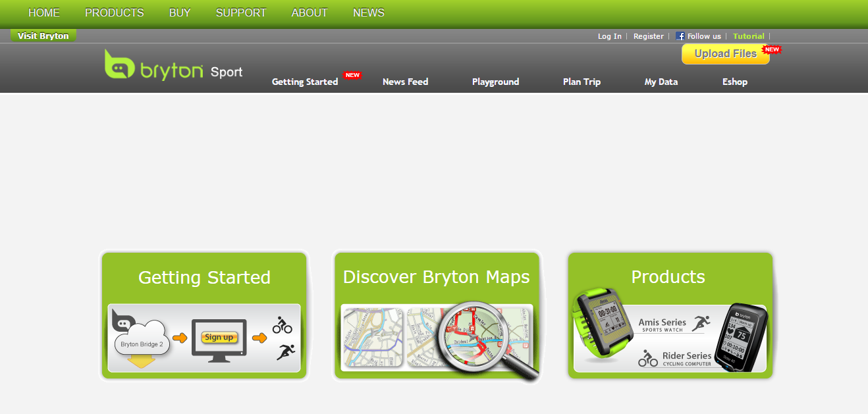Viewport: 868px width, 414px height.
Task: Click the left street map thumbnail
Action: click(372, 336)
